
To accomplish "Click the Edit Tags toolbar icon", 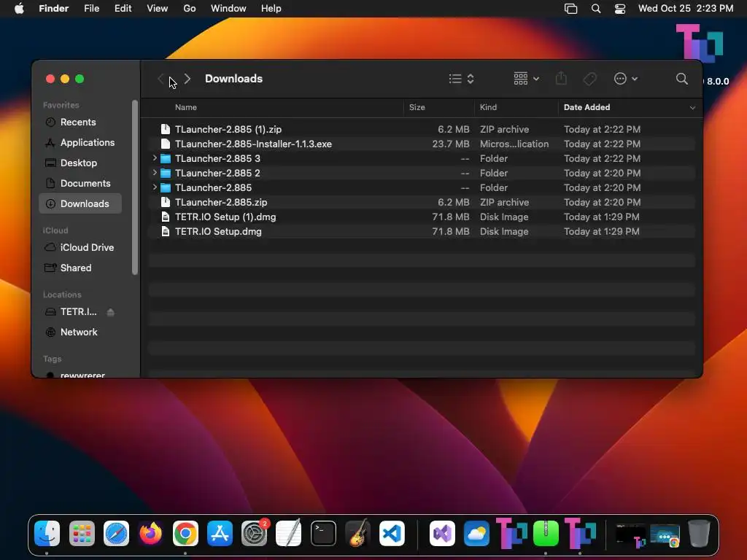I will 589,79.
